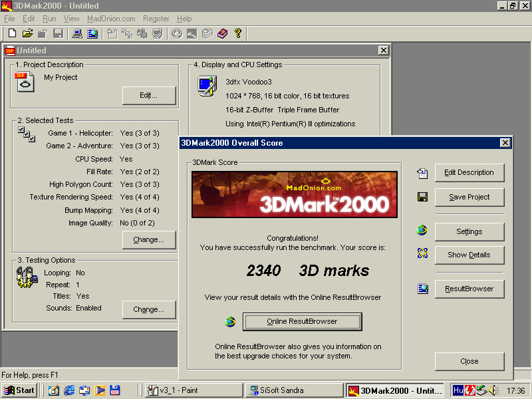Click the speaker volume tray icon
The width and height of the screenshot is (532, 399).
point(493,390)
